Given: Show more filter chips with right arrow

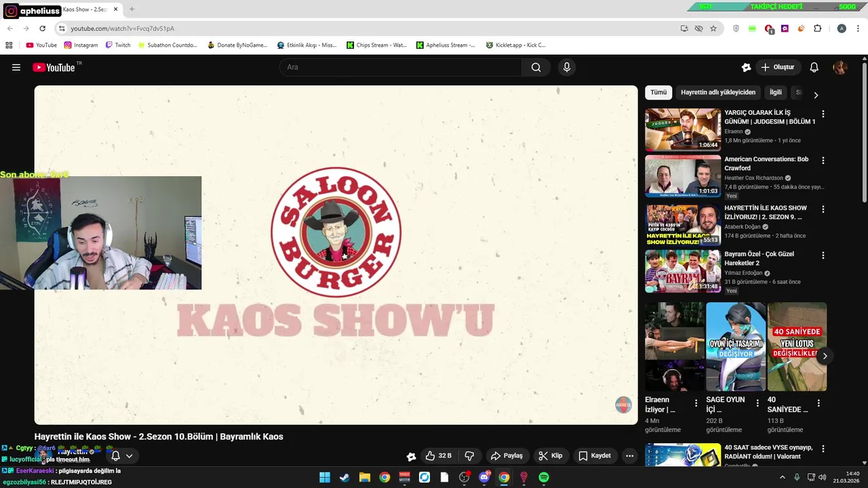Looking at the screenshot, I should coord(816,95).
